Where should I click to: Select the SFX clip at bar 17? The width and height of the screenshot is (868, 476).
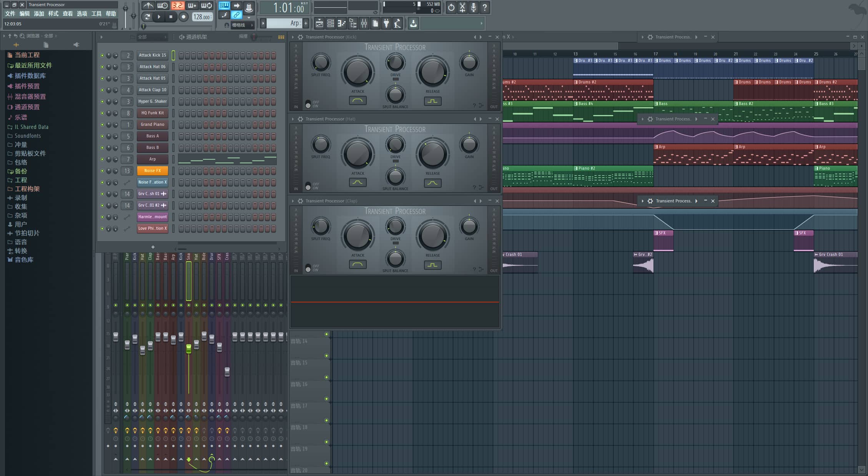663,241
